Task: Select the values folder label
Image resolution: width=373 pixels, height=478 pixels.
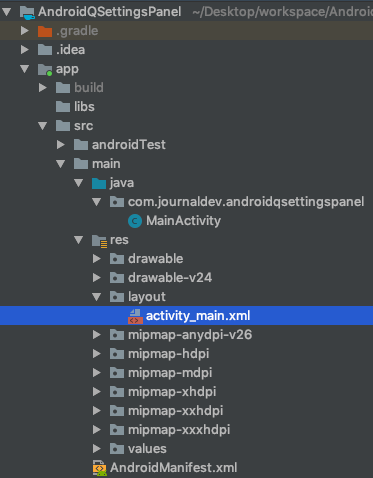Action: click(147, 449)
